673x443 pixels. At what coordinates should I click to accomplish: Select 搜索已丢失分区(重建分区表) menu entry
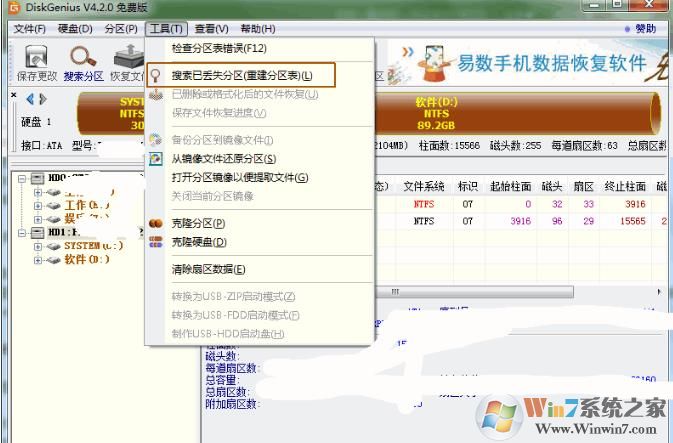point(241,76)
